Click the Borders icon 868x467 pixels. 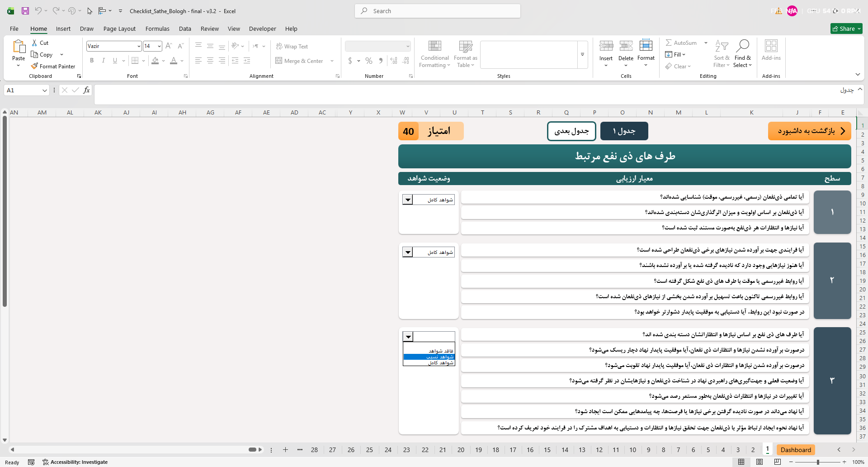pyautogui.click(x=135, y=61)
